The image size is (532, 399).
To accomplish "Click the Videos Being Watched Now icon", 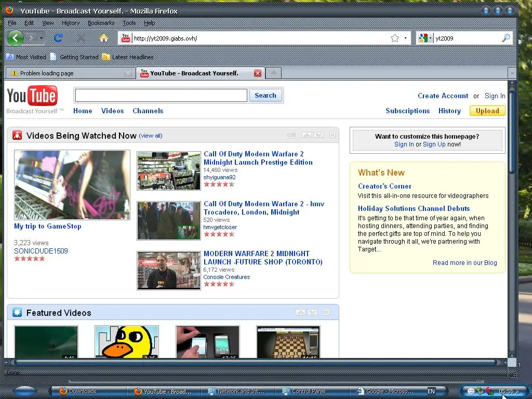I will click(x=17, y=136).
